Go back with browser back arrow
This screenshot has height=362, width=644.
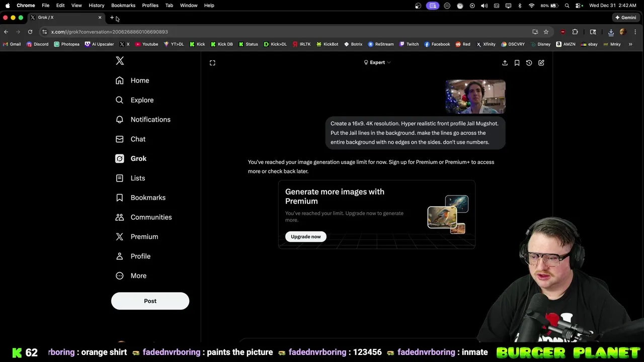(6, 32)
